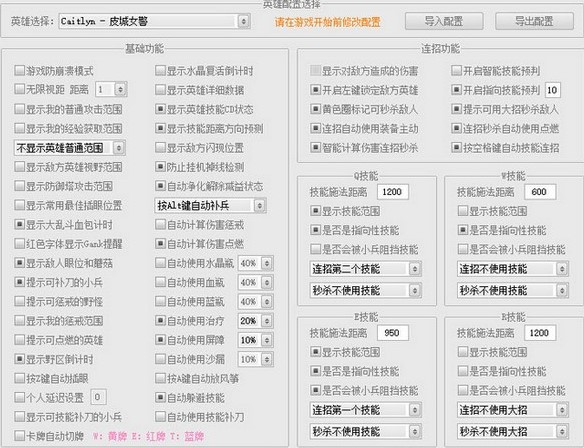Enable 开启智能技能预判 checkbox
Screen dimensions: 584x448
tap(456, 70)
